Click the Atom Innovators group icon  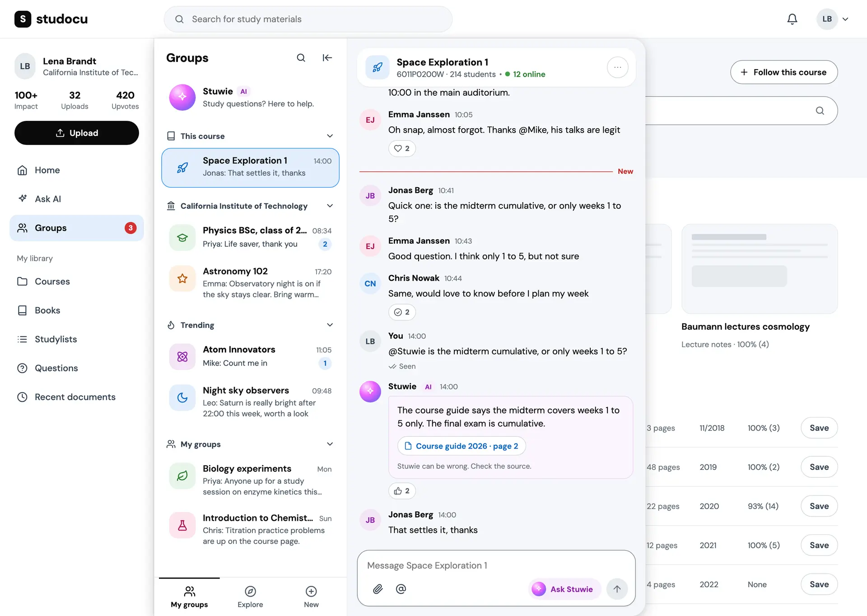pos(182,357)
